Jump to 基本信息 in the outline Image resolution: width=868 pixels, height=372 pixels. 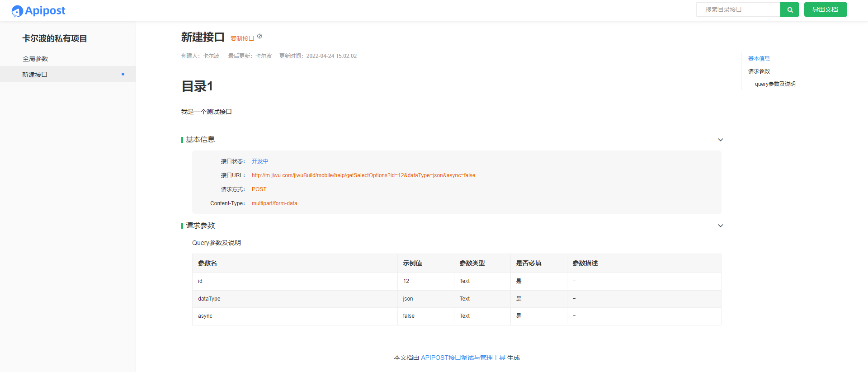tap(759, 59)
